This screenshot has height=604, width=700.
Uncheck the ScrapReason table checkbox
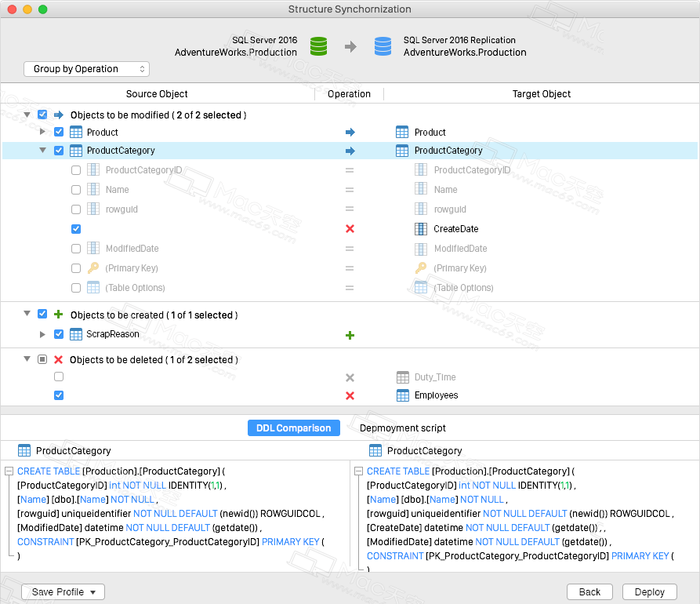click(59, 334)
